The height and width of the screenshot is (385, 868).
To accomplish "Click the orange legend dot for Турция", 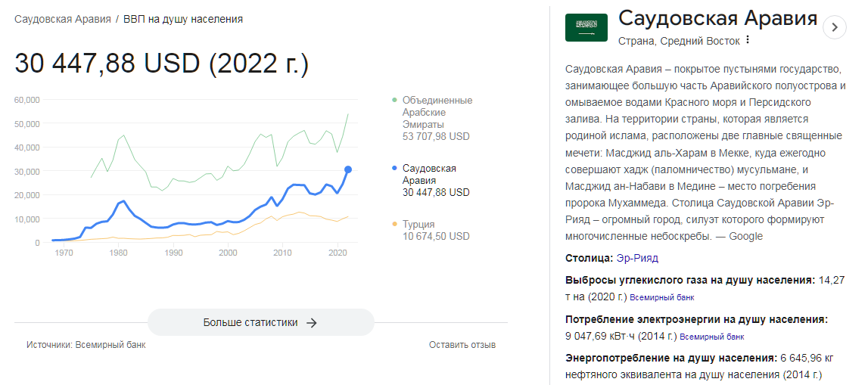I will pyautogui.click(x=394, y=224).
